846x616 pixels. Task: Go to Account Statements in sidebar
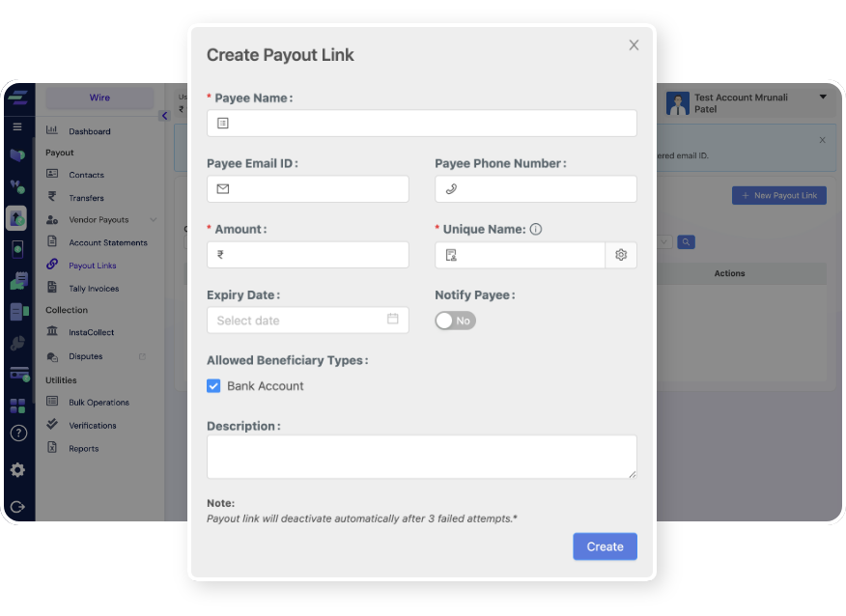coord(107,242)
